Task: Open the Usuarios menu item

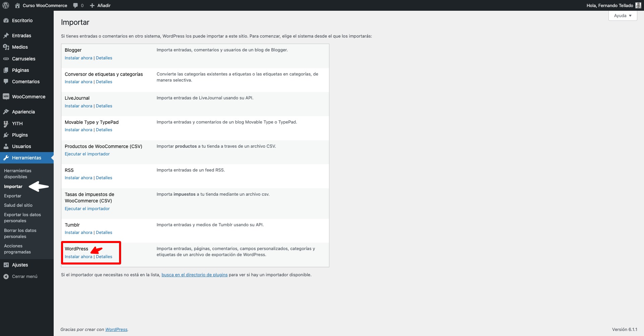Action: click(x=27, y=146)
